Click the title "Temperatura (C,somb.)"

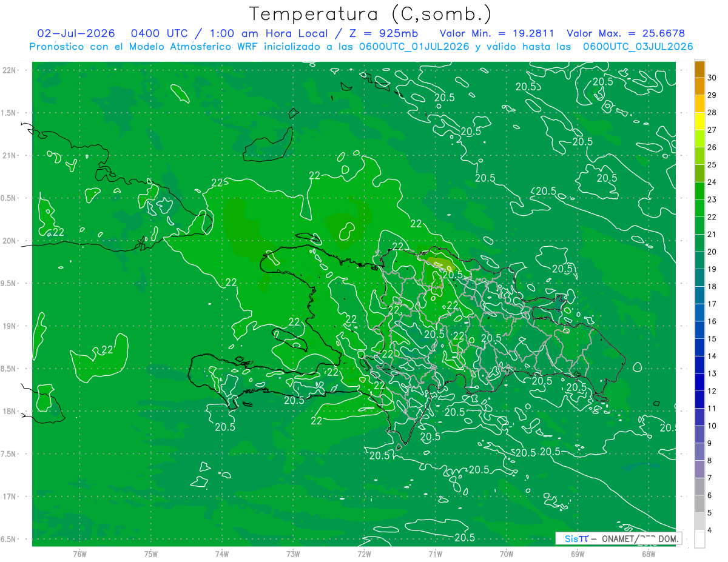pos(371,14)
